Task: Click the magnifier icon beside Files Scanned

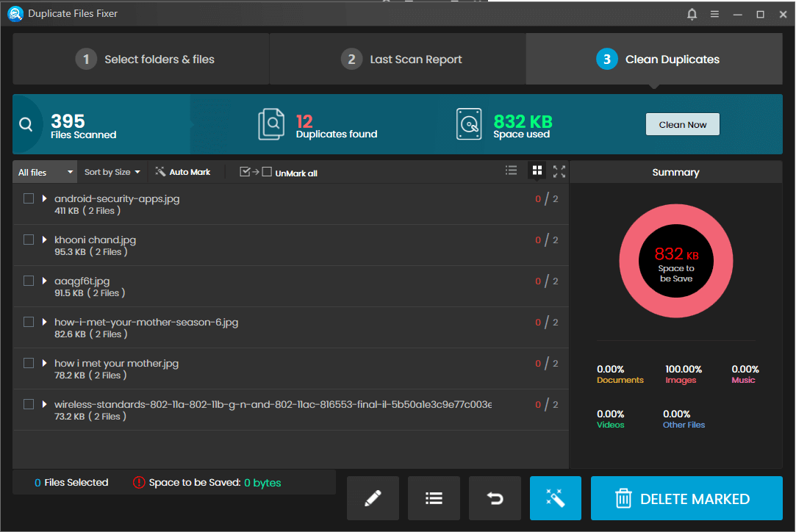Action: pyautogui.click(x=26, y=124)
